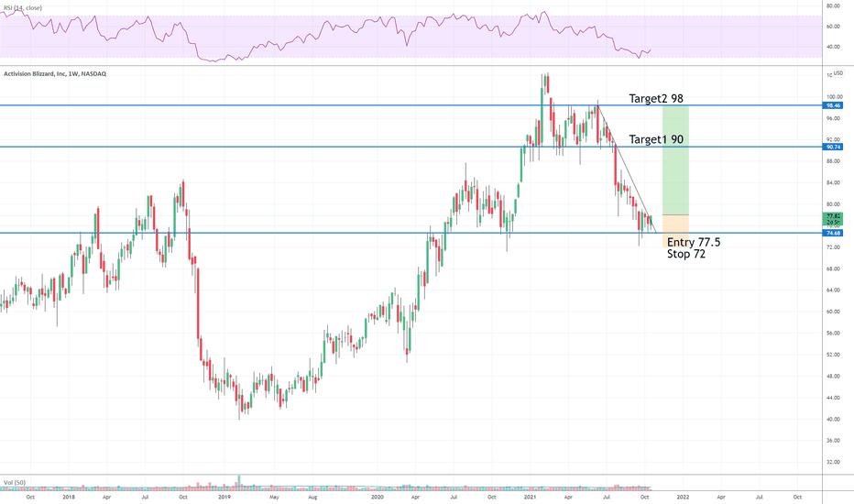Click the 88.00 price axis value
Screen dimensions: 854x504
click(833, 161)
